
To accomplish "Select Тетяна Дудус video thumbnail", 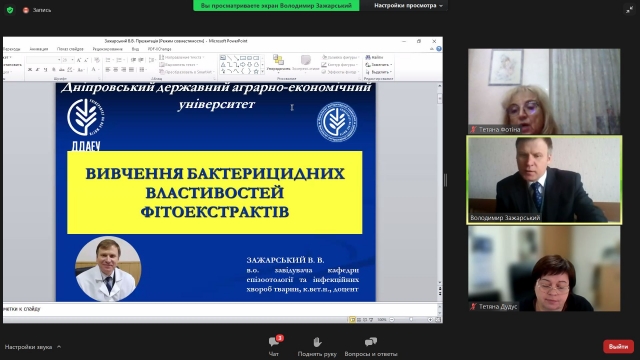I will tap(544, 269).
